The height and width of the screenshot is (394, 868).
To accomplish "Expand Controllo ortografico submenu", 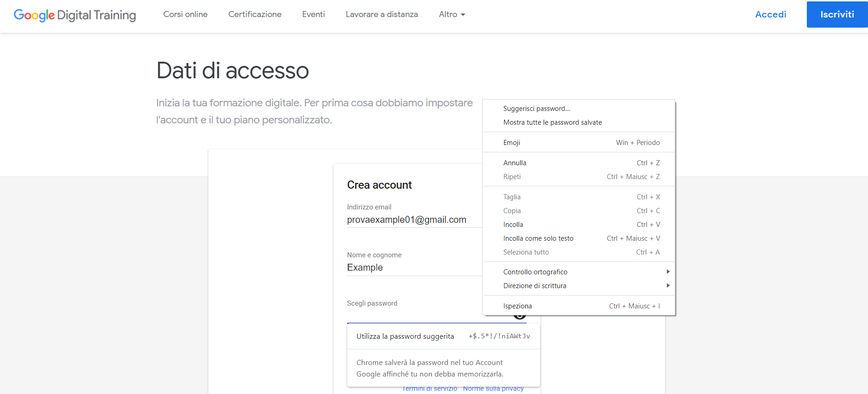I will point(579,272).
